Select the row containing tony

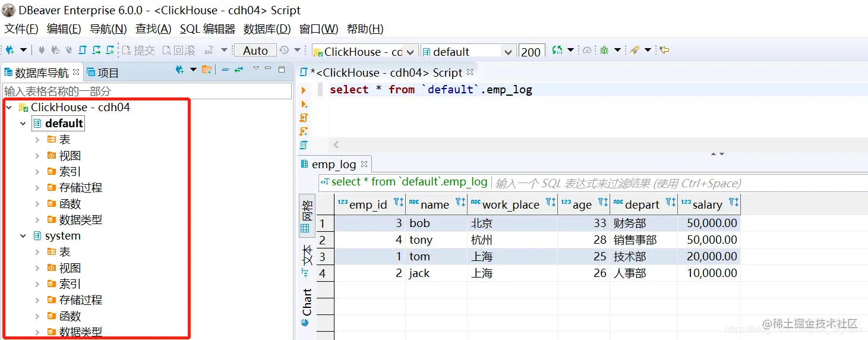529,240
